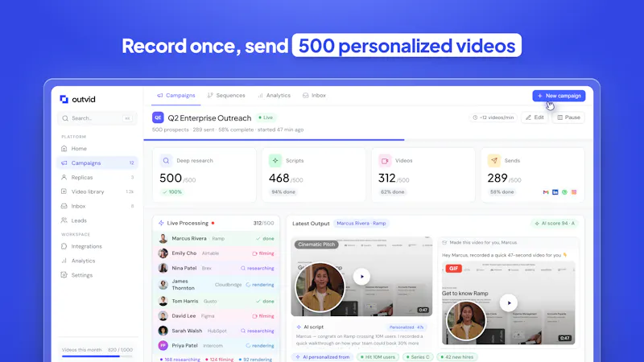Click the WhatsApp icon in Sends card

565,192
